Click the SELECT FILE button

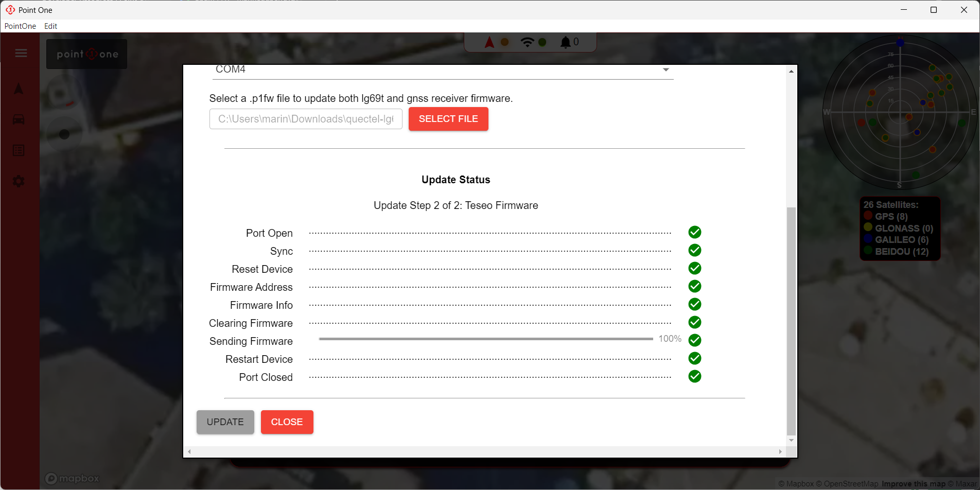coord(448,119)
